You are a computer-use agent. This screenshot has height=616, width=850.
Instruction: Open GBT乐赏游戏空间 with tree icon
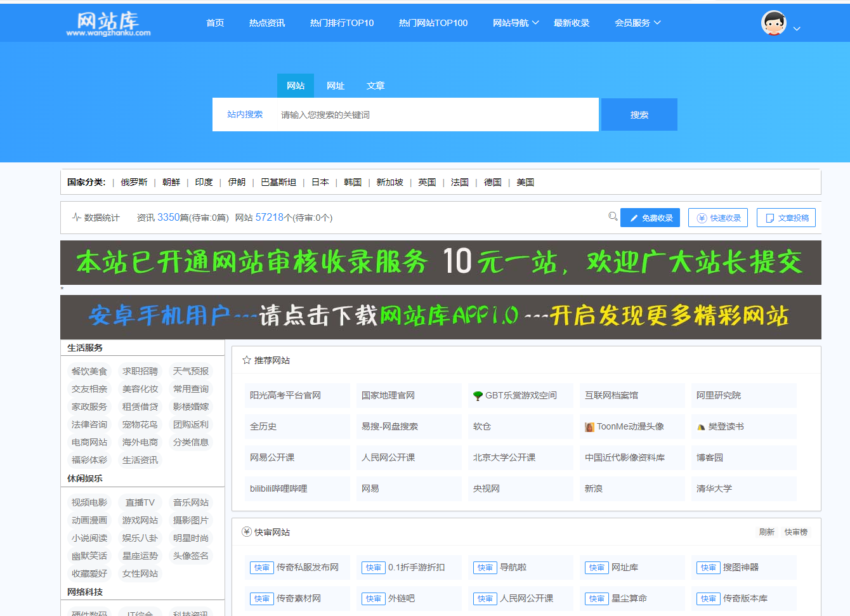click(520, 395)
